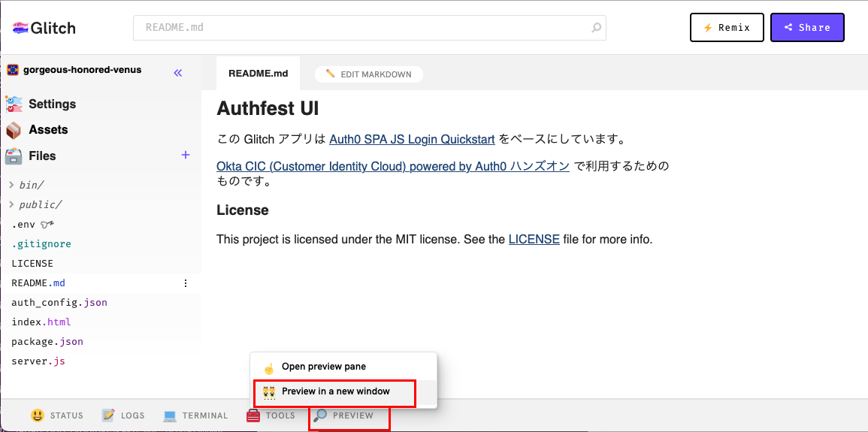Image resolution: width=868 pixels, height=432 pixels.
Task: Open the LICENSE file in file tree
Action: click(32, 263)
